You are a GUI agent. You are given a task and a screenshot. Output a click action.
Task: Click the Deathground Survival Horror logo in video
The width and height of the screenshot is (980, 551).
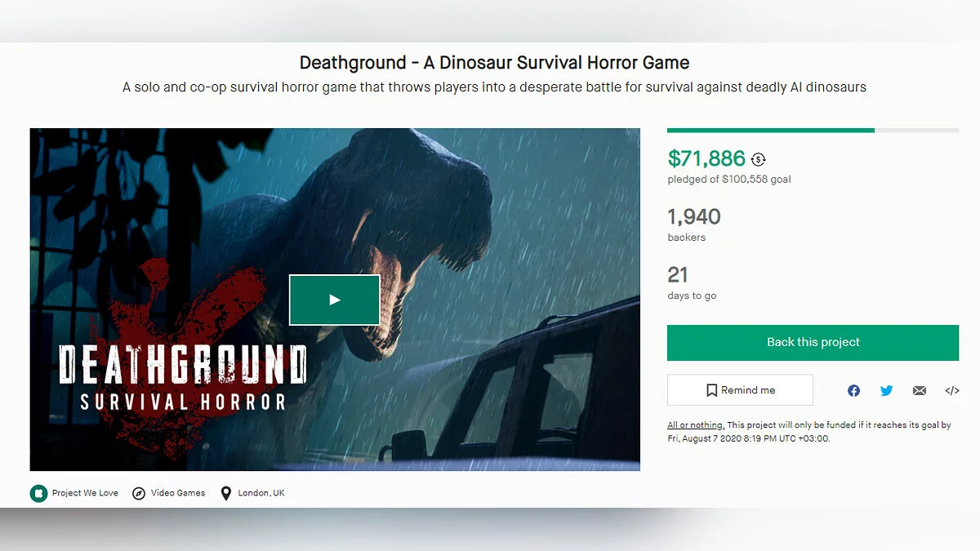tap(182, 377)
